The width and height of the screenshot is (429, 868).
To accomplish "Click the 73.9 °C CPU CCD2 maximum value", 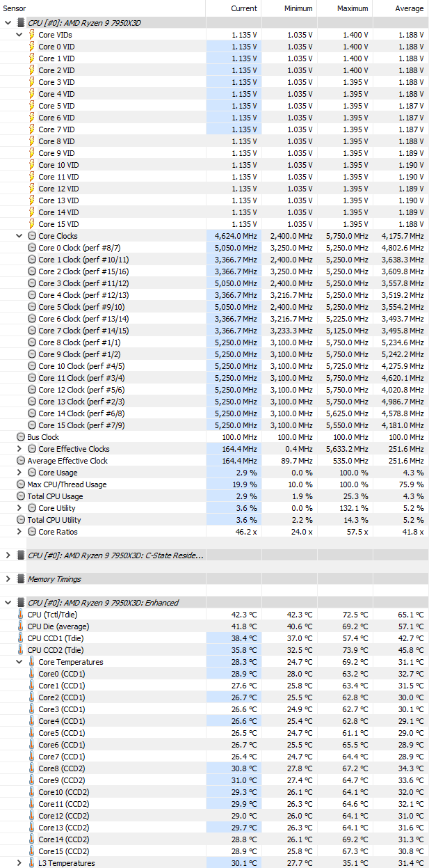I will tap(355, 650).
